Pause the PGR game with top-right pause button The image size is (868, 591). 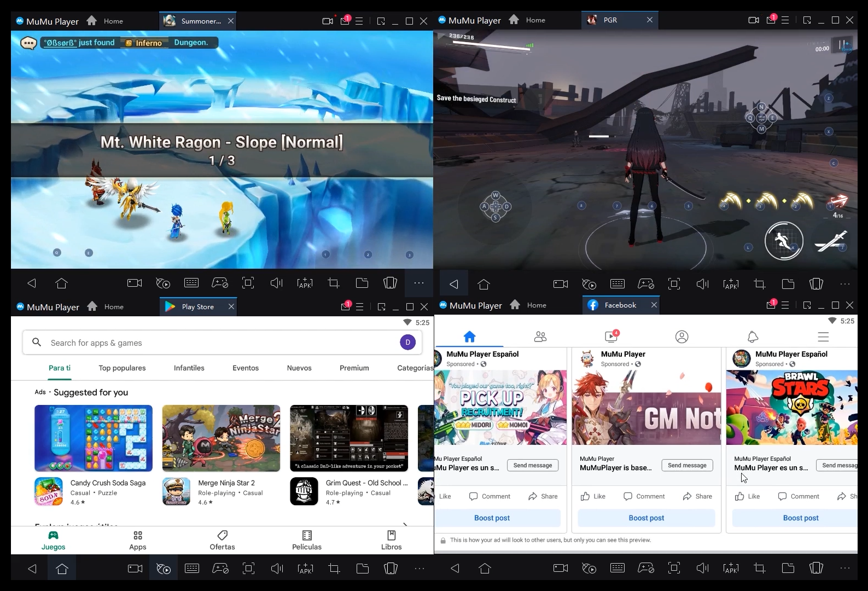click(843, 45)
